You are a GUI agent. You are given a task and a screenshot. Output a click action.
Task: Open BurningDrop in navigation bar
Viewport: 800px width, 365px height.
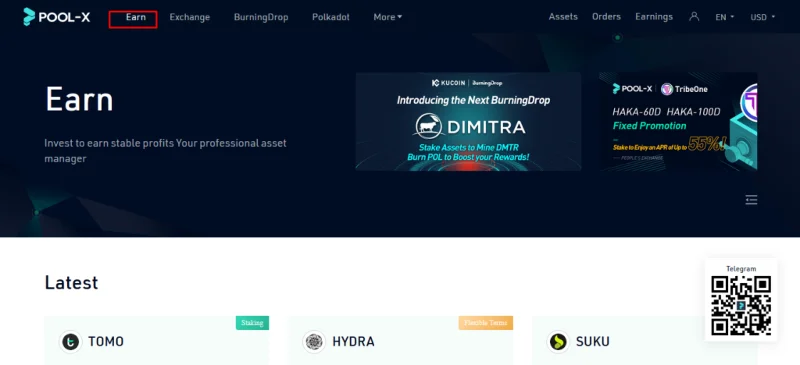click(261, 17)
